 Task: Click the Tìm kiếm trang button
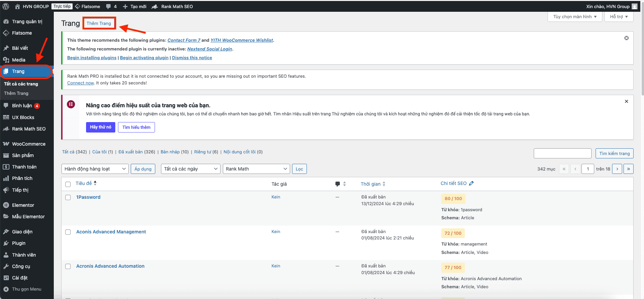tap(614, 153)
